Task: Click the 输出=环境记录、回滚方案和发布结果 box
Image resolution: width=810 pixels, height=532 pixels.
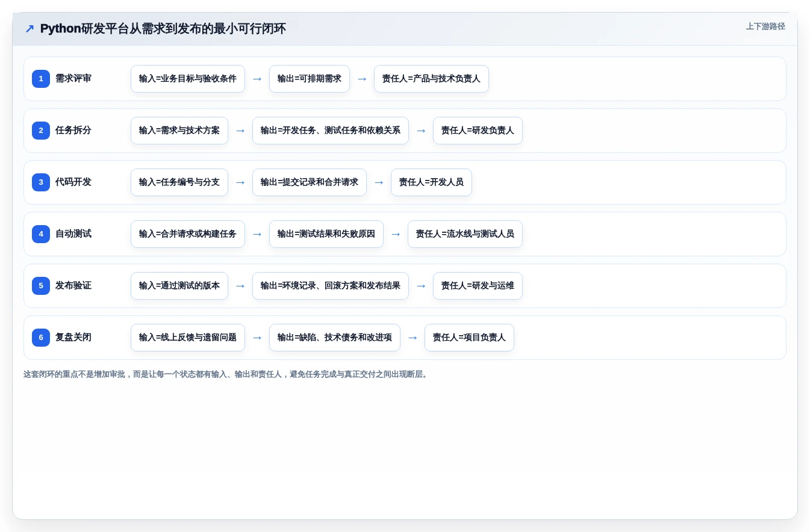Action: tap(331, 286)
